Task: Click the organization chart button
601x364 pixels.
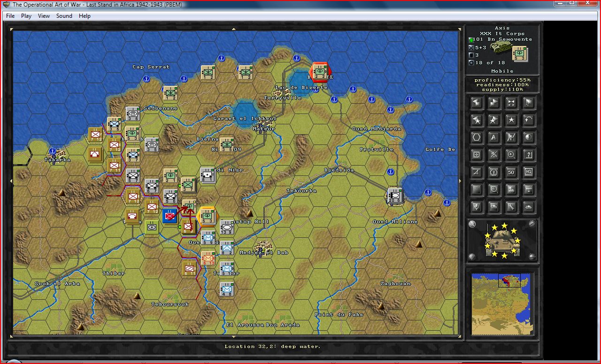Action: click(529, 190)
